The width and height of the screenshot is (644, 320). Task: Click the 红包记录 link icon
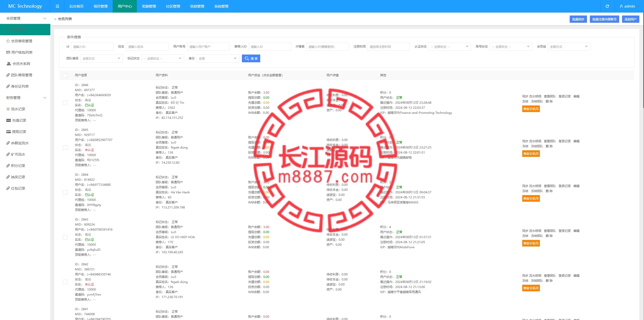click(8, 188)
